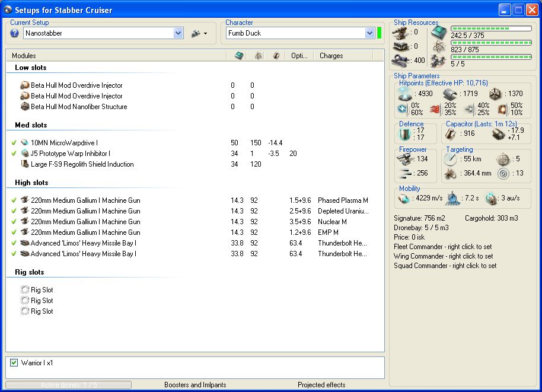
Task: Click the green character status swatch
Action: (x=380, y=33)
